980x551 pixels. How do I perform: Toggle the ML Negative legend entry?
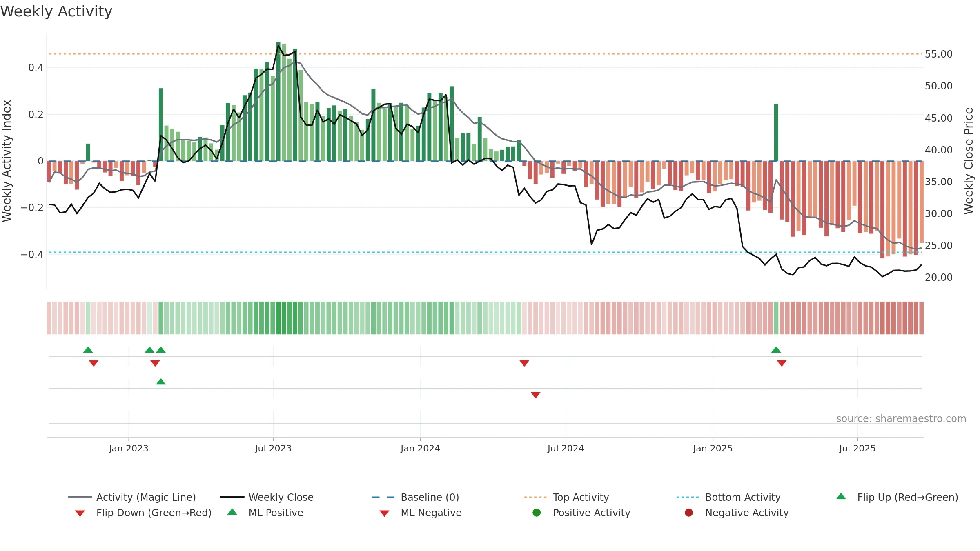tap(421, 513)
